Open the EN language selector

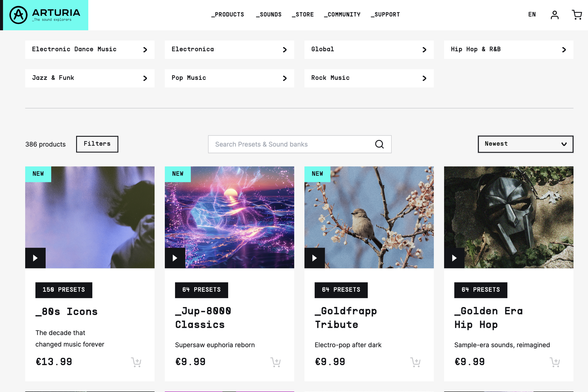tap(532, 14)
